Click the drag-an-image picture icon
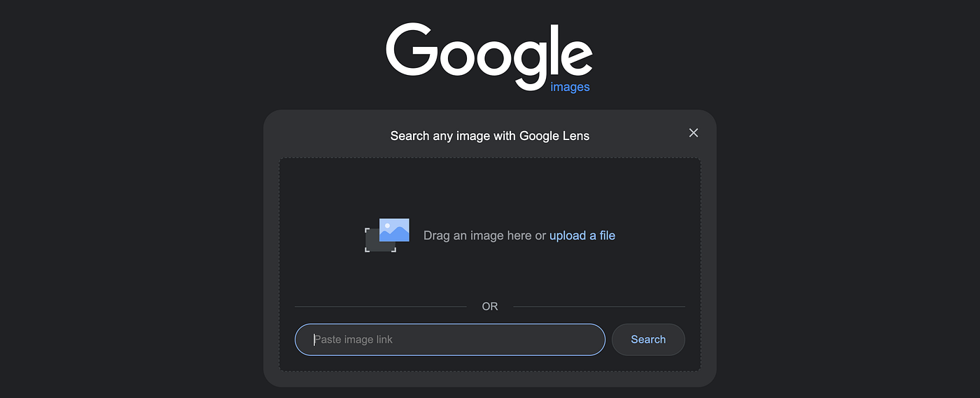The width and height of the screenshot is (980, 398). click(387, 235)
